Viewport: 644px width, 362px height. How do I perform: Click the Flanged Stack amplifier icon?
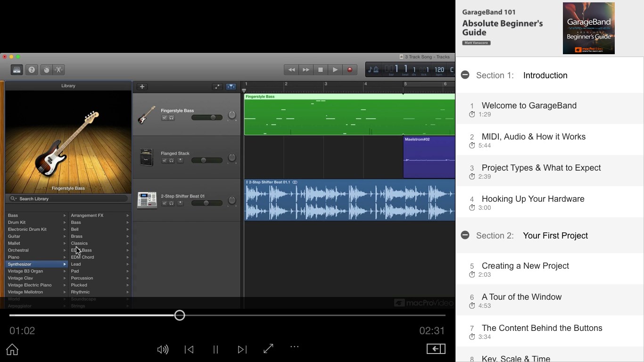point(147,157)
